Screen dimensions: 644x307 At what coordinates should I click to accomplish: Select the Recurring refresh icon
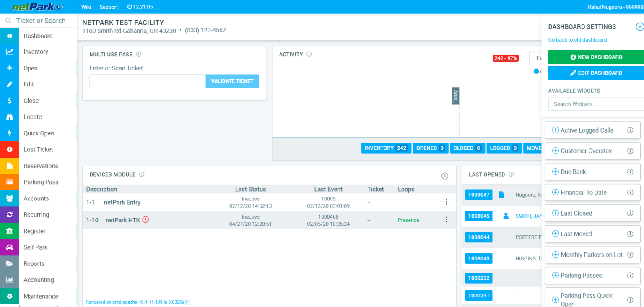pyautogui.click(x=9, y=215)
